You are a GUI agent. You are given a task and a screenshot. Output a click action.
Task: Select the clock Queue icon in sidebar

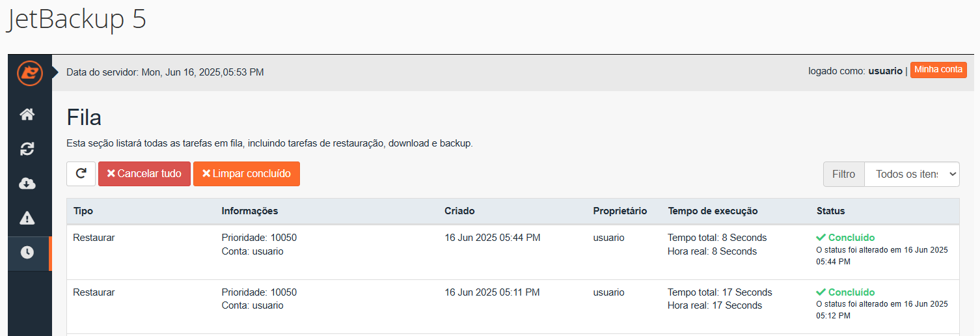click(x=27, y=253)
